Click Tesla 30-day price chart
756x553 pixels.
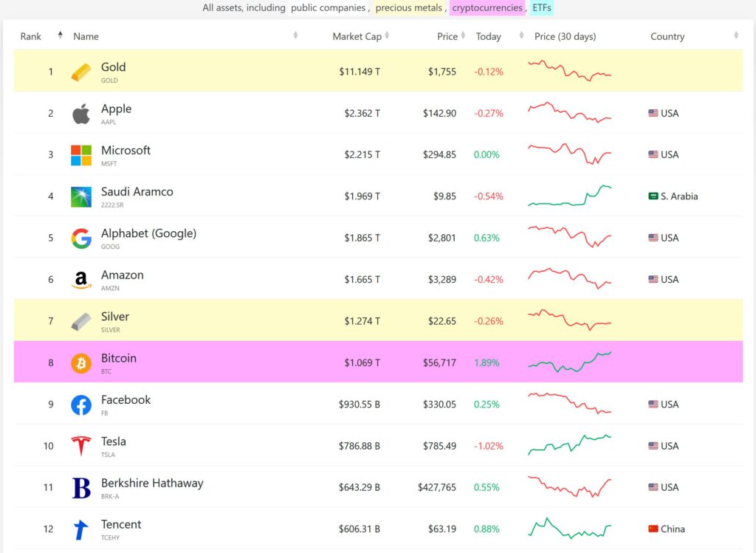(x=569, y=445)
